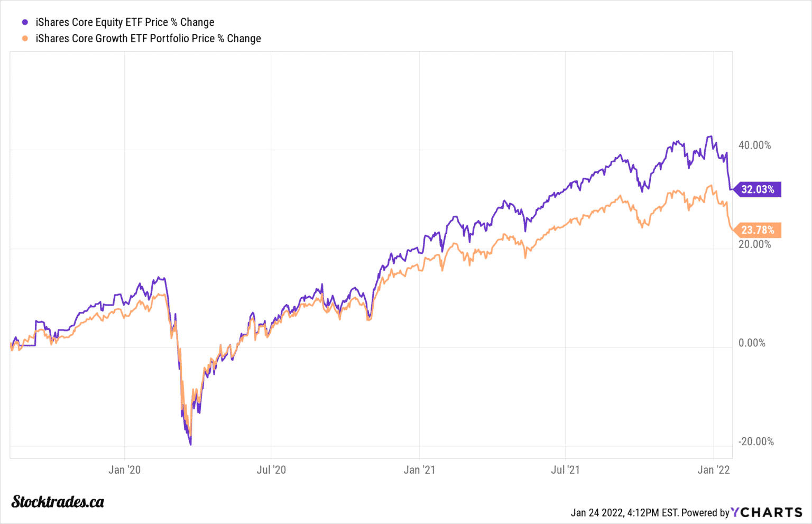Click the purple 32.03% value tag
The width and height of the screenshot is (812, 524).
[758, 189]
